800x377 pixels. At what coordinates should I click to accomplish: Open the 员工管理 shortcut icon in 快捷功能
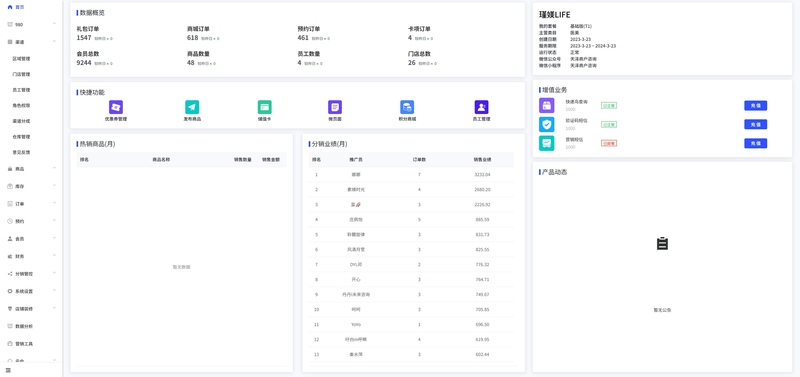[481, 107]
